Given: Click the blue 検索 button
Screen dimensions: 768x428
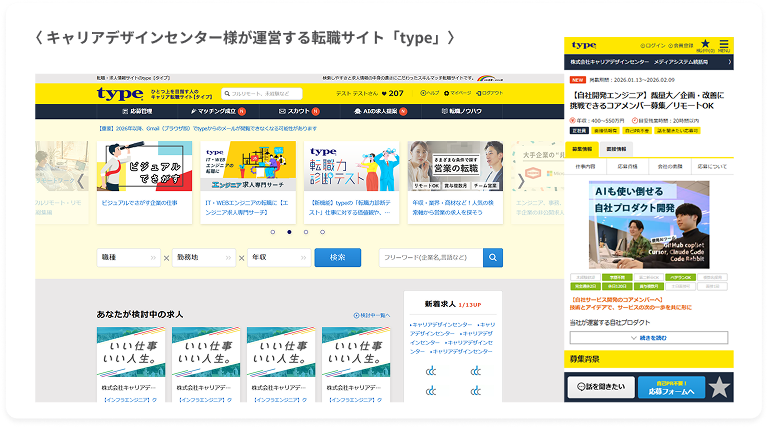Looking at the screenshot, I should (x=337, y=258).
